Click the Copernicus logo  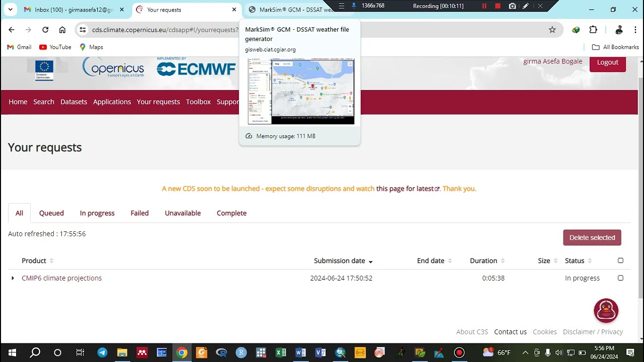click(113, 67)
